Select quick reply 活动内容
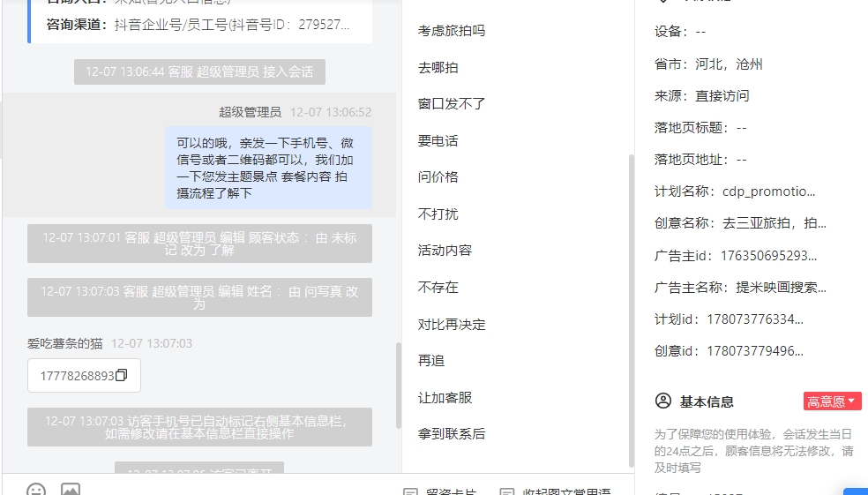Image resolution: width=868 pixels, height=495 pixels. pyautogui.click(x=445, y=251)
